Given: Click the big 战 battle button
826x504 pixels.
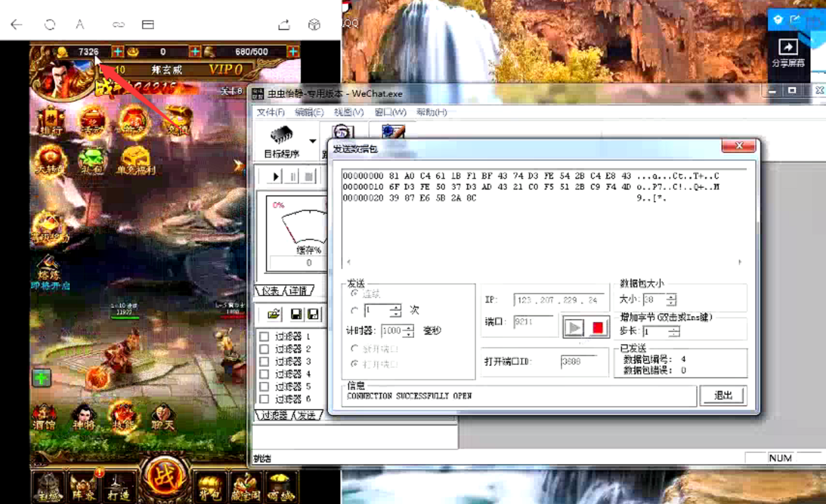Looking at the screenshot, I should (165, 476).
